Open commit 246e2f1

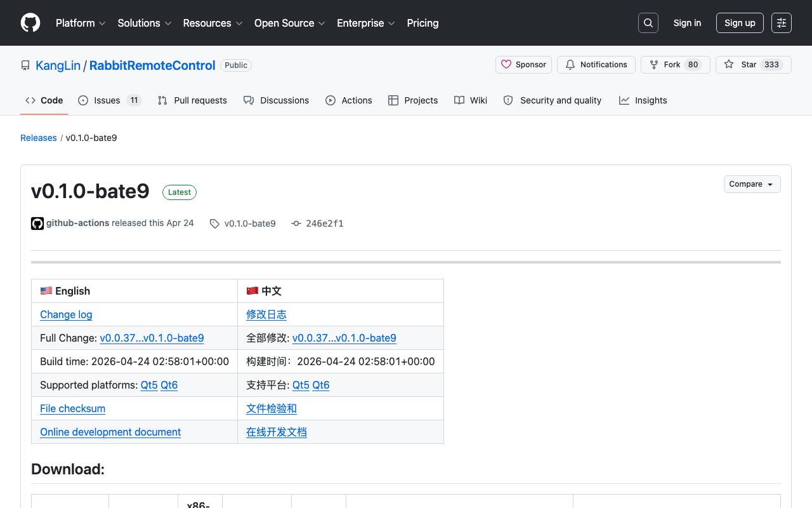(x=325, y=224)
